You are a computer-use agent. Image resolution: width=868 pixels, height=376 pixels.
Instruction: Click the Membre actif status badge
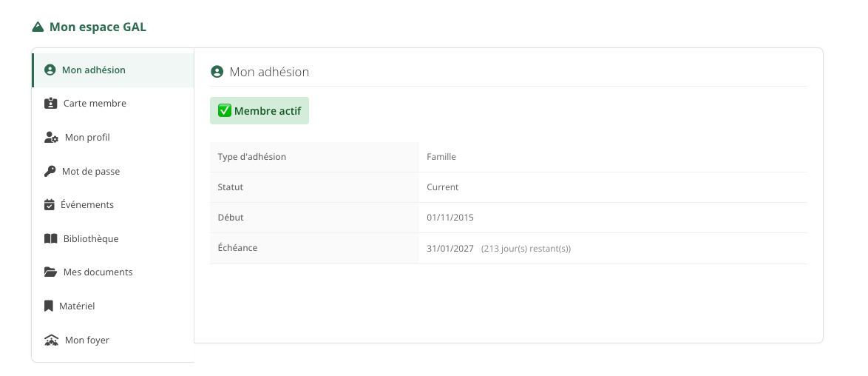260,111
